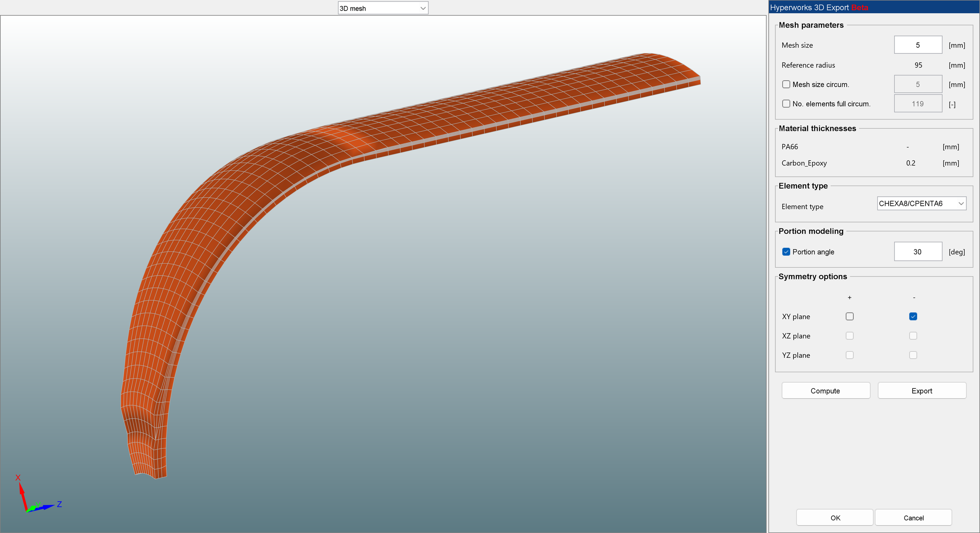Image resolution: width=980 pixels, height=533 pixels.
Task: Click YZ plane positive symmetry checkbox
Action: [849, 355]
